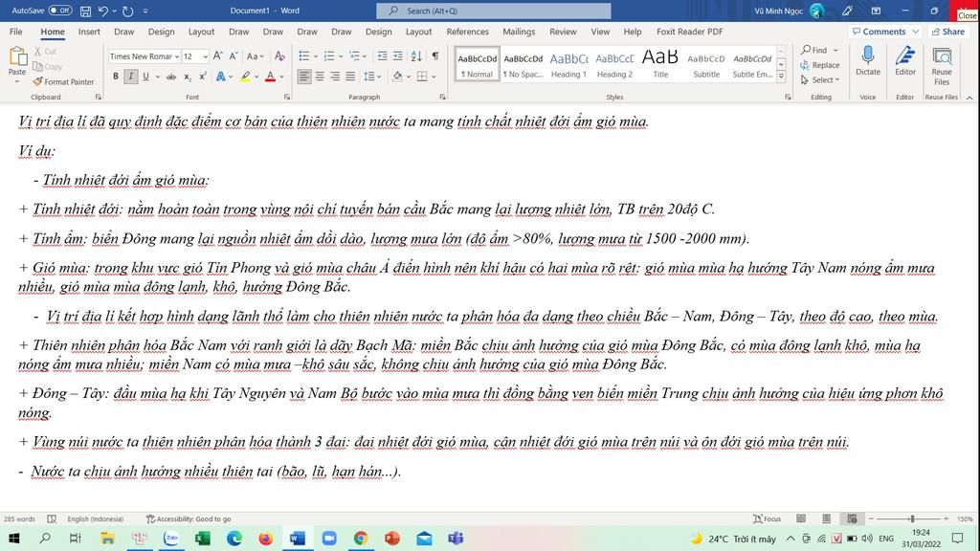The height and width of the screenshot is (551, 980).
Task: Toggle Show/Hide paragraph marks
Action: click(x=435, y=56)
